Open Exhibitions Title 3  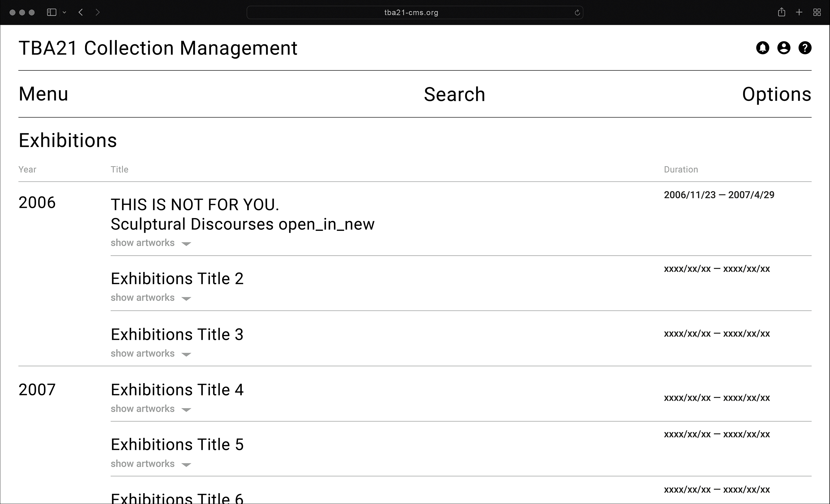pyautogui.click(x=177, y=335)
